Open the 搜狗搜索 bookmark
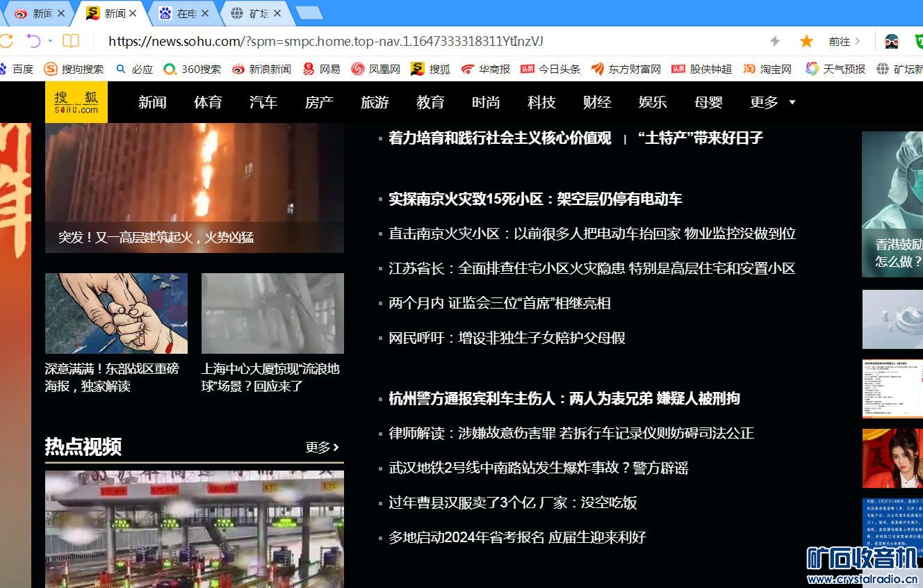This screenshot has height=588, width=923. [74, 69]
